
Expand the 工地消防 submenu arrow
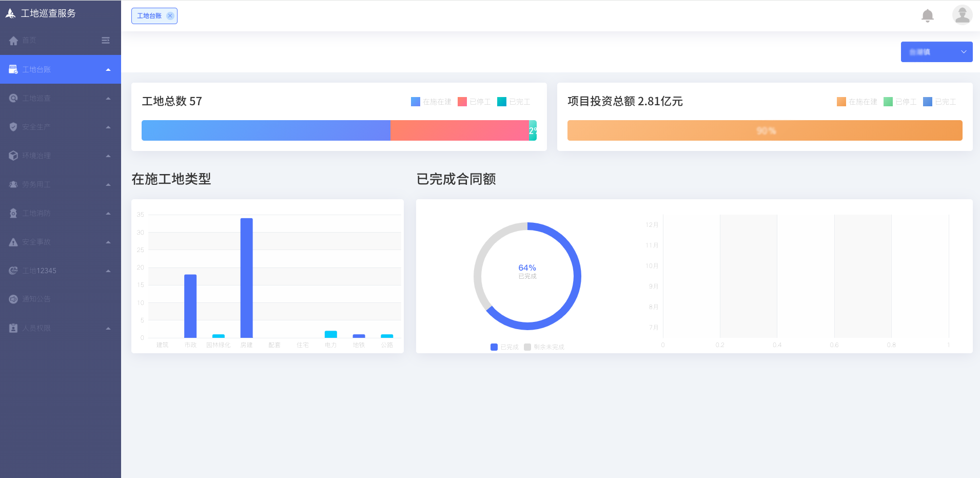pyautogui.click(x=108, y=214)
